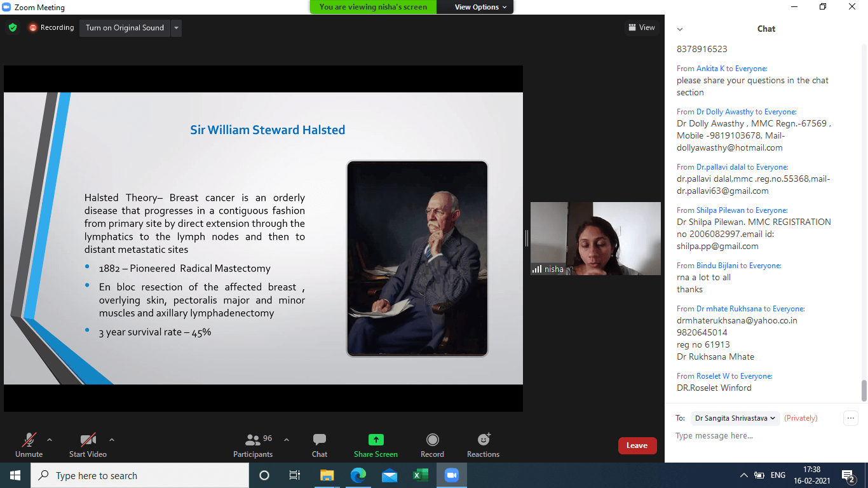Open Microsoft Edge from the taskbar

click(x=358, y=475)
